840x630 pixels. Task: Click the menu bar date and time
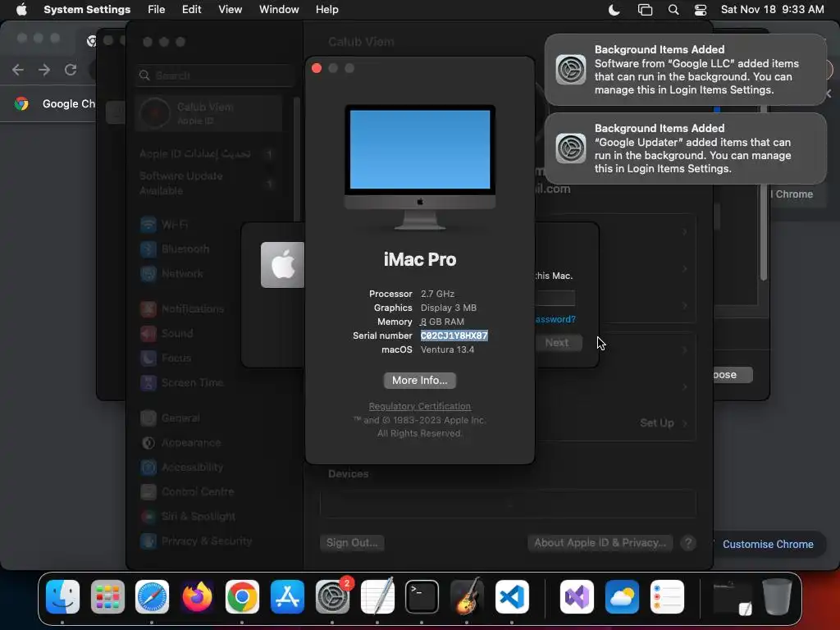[x=772, y=10]
